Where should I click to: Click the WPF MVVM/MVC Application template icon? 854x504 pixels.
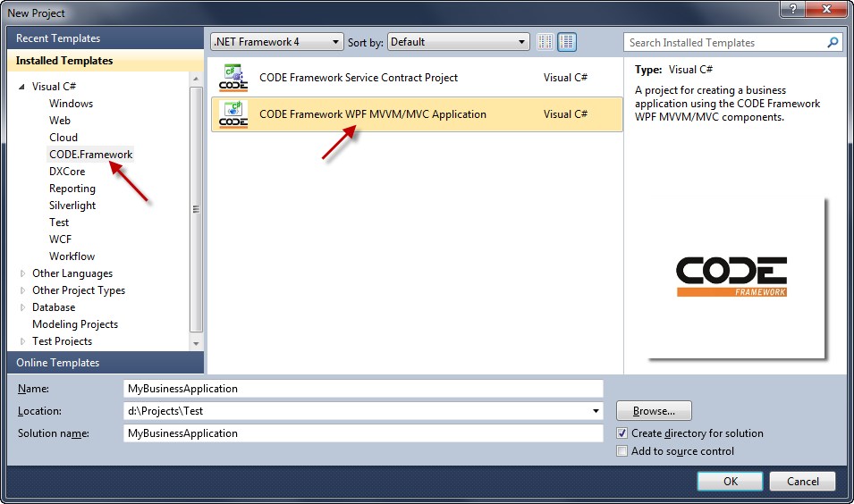[233, 114]
